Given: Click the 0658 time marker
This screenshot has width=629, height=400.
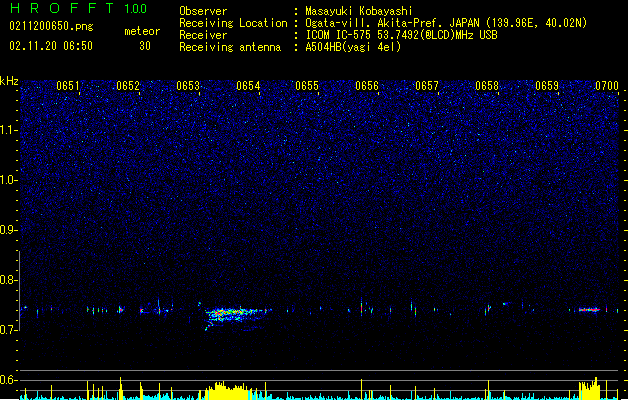Looking at the screenshot, I should [x=487, y=86].
